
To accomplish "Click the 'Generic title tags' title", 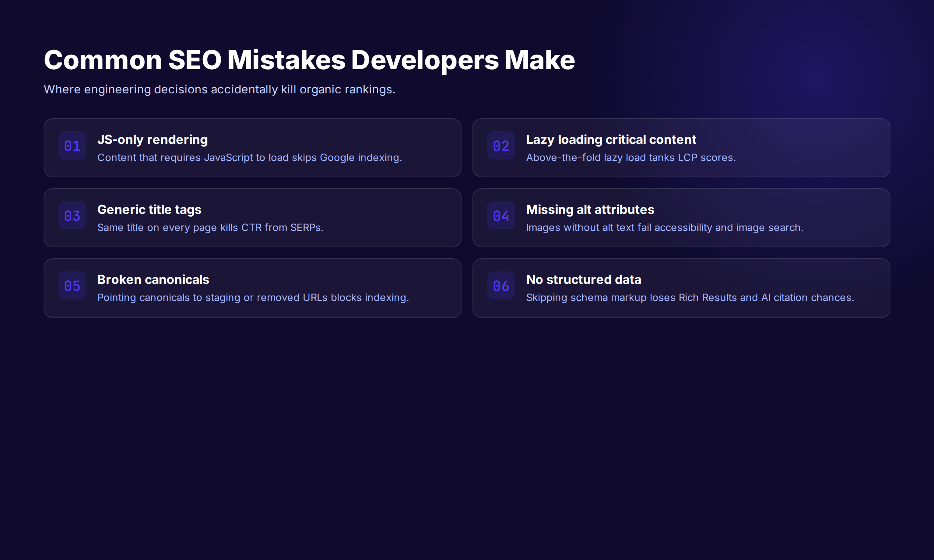I will [149, 210].
